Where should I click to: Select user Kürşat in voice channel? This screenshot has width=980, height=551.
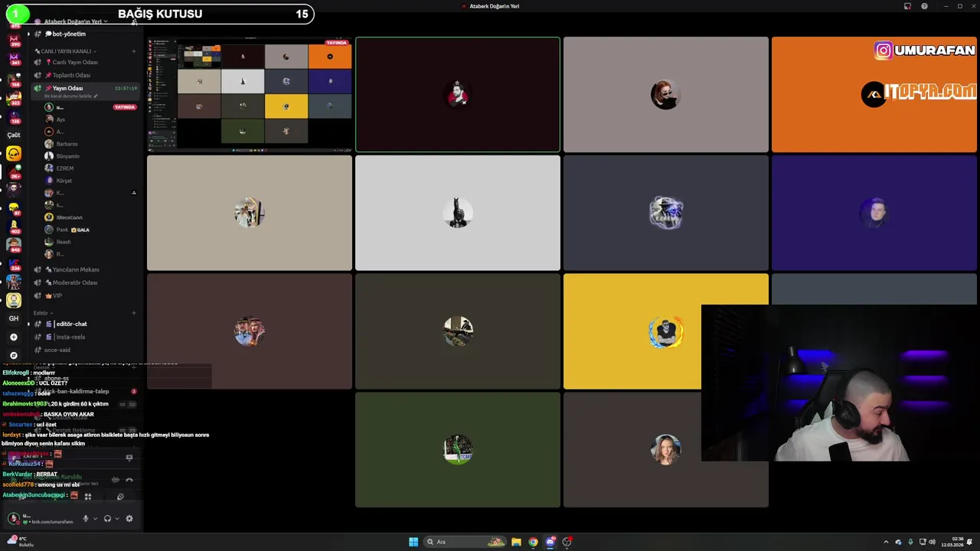click(64, 181)
